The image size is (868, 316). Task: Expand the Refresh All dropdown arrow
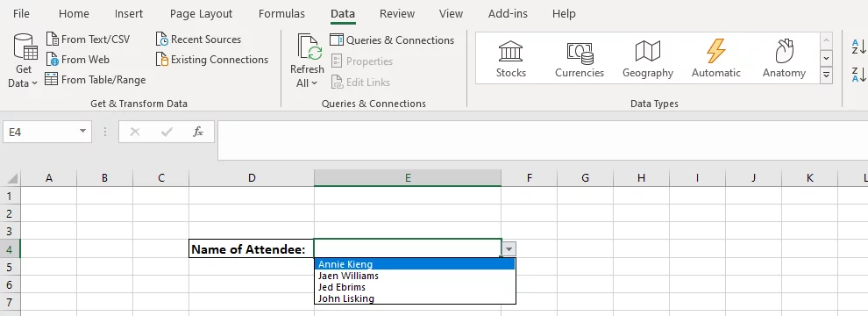pos(314,83)
